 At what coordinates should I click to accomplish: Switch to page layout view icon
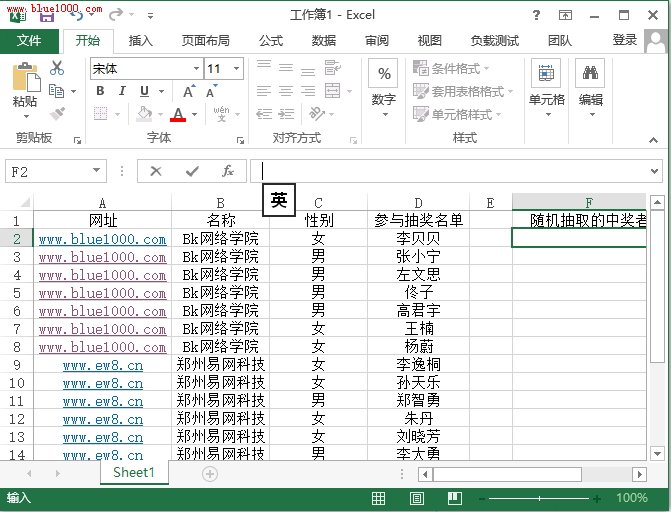point(417,498)
